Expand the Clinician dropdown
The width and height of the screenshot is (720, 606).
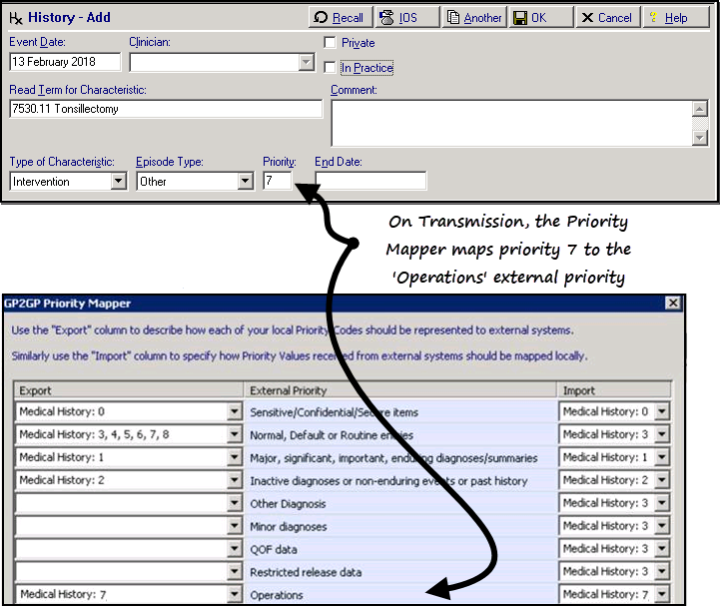click(307, 63)
